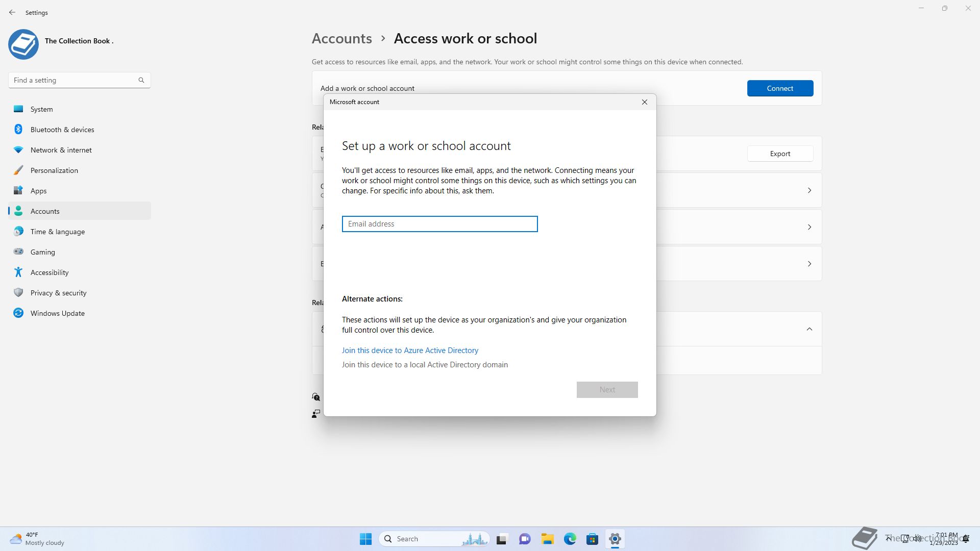Expand the third chevron below the Export row
Screen dimensions: 980x551
pos(809,264)
